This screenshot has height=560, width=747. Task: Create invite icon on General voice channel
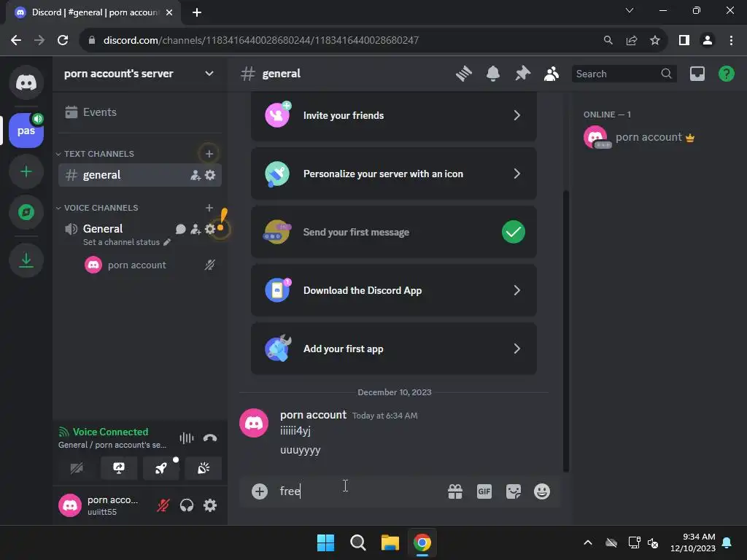[x=196, y=229]
